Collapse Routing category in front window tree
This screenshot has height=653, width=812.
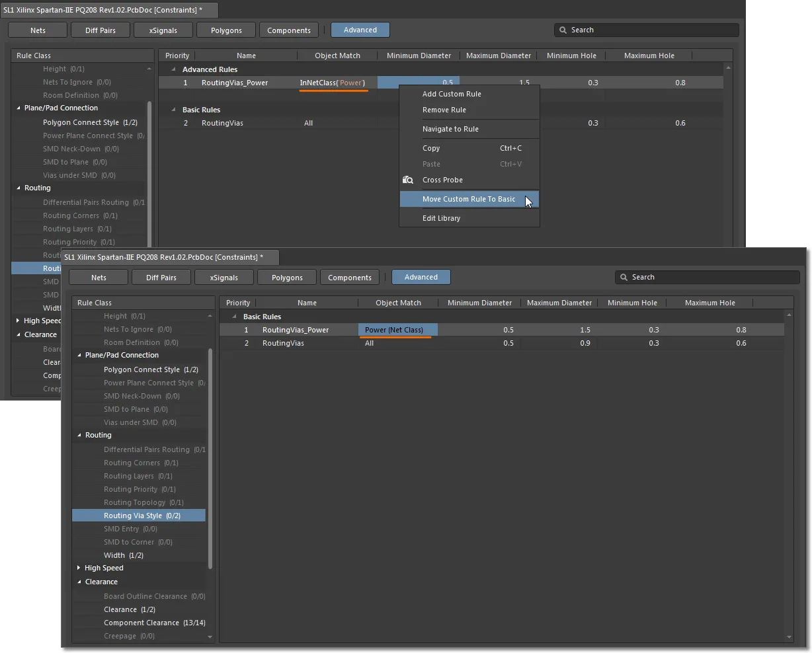click(79, 435)
